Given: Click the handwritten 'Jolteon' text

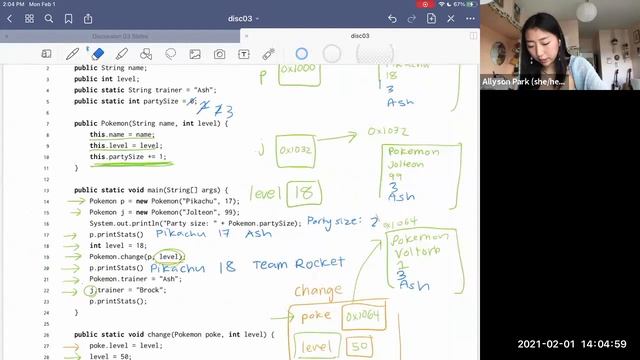Looking at the screenshot, I should [406, 164].
